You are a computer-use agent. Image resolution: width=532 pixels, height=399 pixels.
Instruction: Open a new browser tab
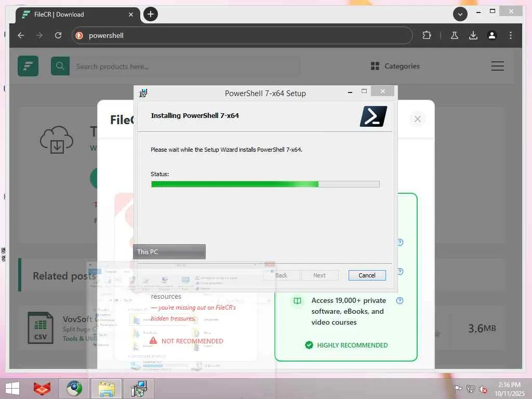coord(151,14)
